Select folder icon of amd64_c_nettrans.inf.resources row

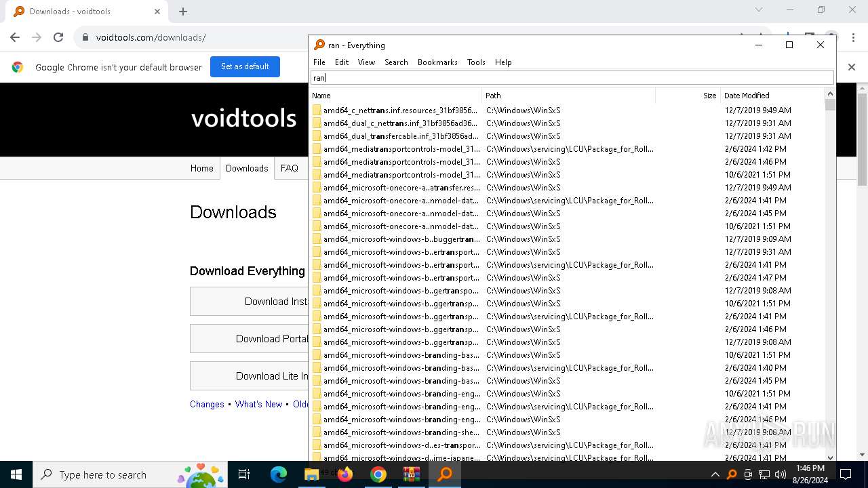click(x=317, y=110)
